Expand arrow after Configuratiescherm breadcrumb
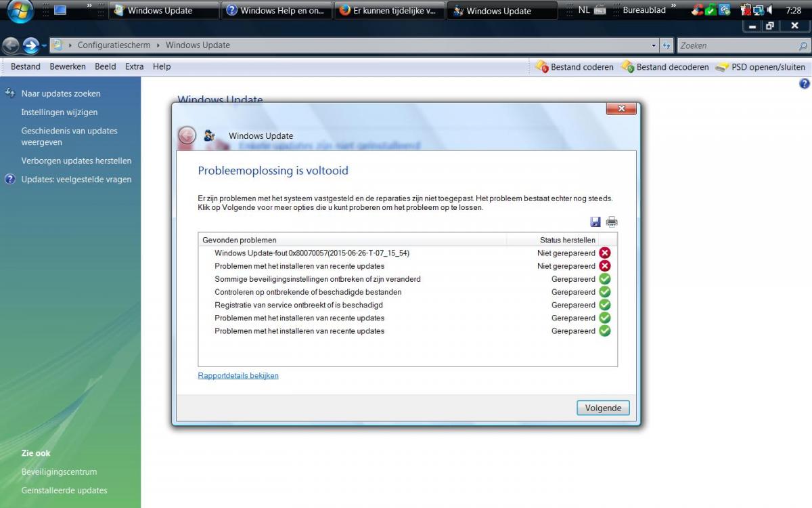The height and width of the screenshot is (508, 812). tap(158, 45)
